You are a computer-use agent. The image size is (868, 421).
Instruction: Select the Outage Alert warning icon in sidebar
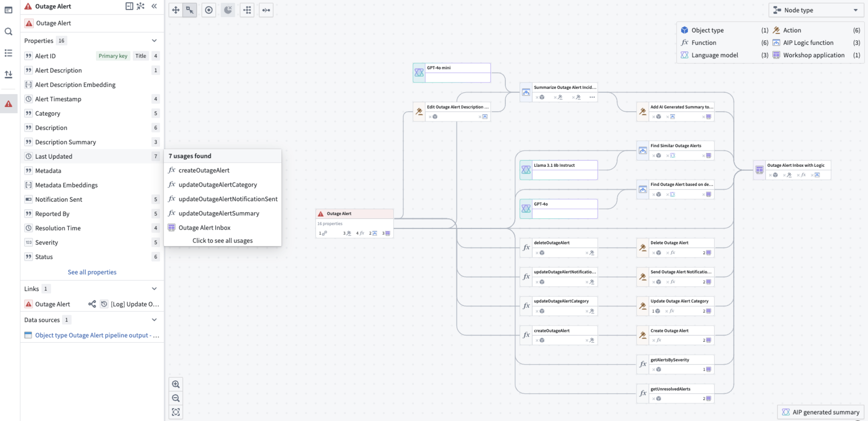[8, 103]
